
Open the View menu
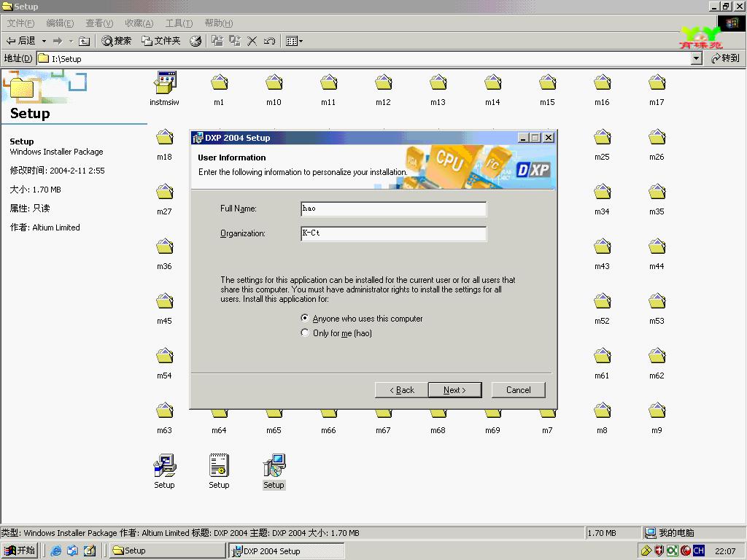(99, 23)
